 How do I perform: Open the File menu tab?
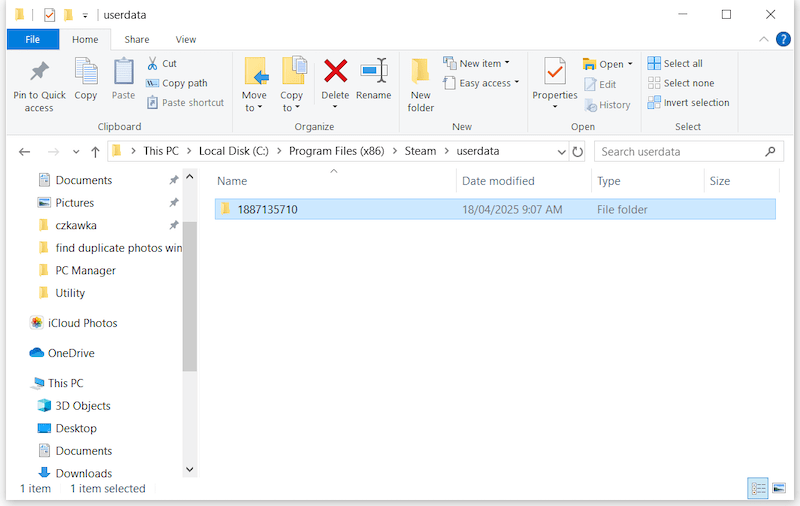coord(32,39)
